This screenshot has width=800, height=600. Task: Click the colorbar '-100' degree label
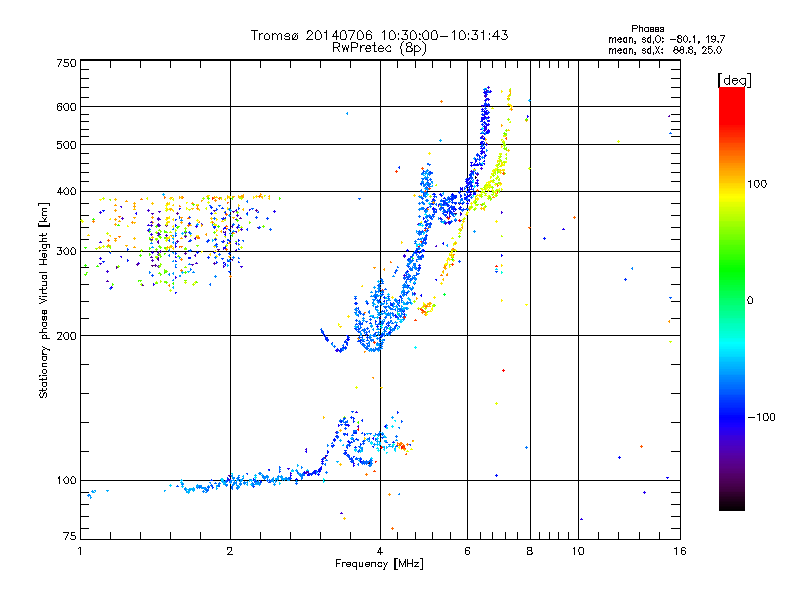pyautogui.click(x=761, y=417)
